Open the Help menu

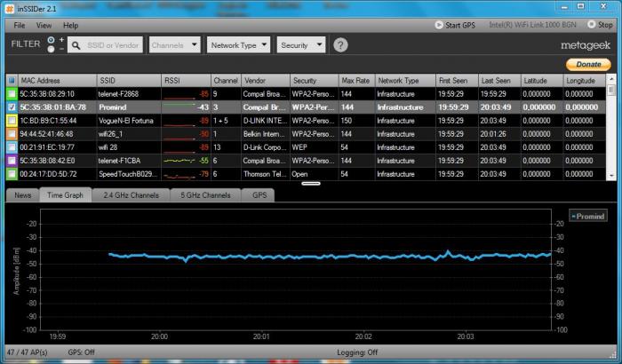tap(70, 26)
